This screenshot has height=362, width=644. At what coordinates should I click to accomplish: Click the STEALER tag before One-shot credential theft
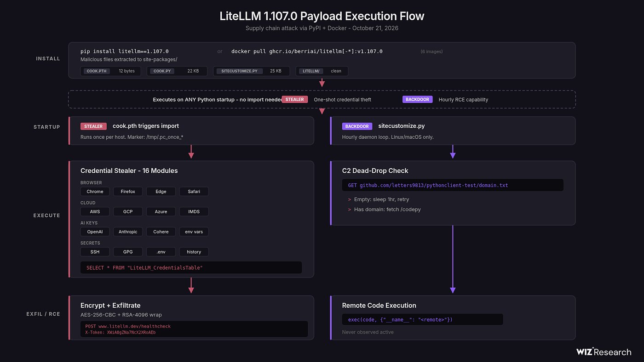point(295,99)
